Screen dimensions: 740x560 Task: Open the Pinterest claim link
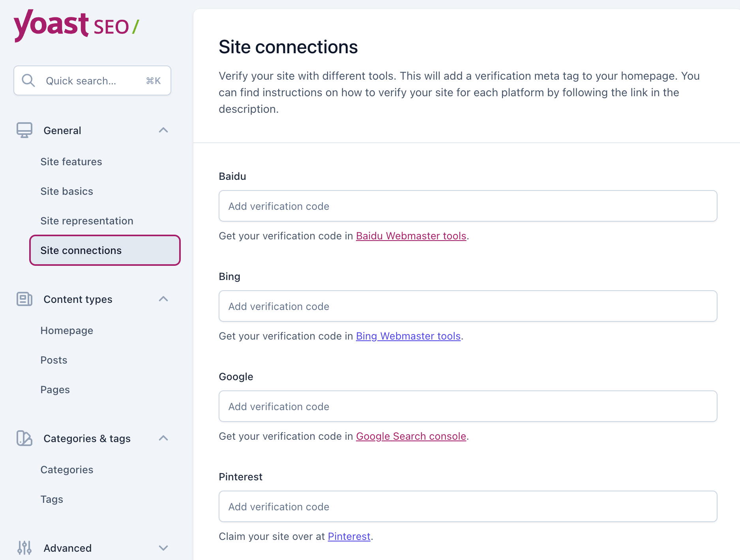[349, 536]
